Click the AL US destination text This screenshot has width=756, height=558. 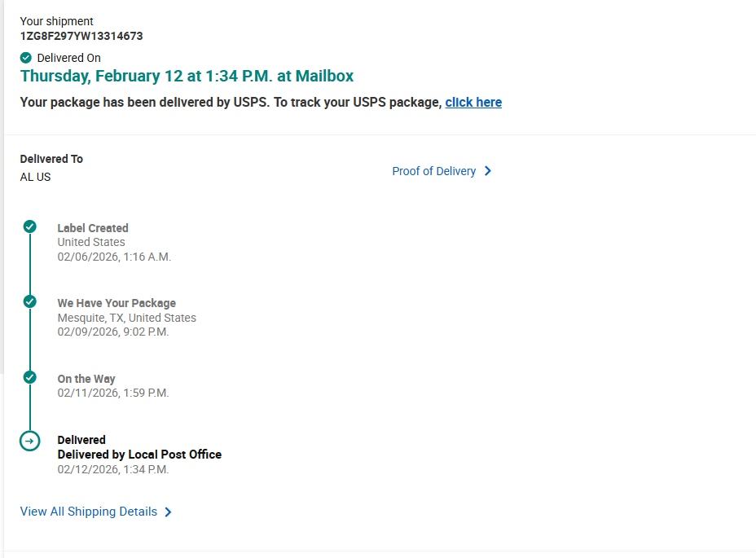pyautogui.click(x=35, y=177)
